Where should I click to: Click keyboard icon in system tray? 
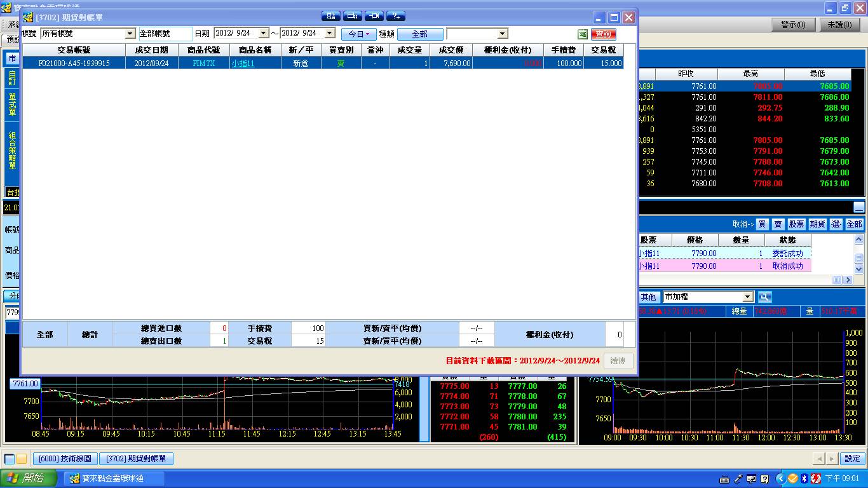[x=724, y=479]
